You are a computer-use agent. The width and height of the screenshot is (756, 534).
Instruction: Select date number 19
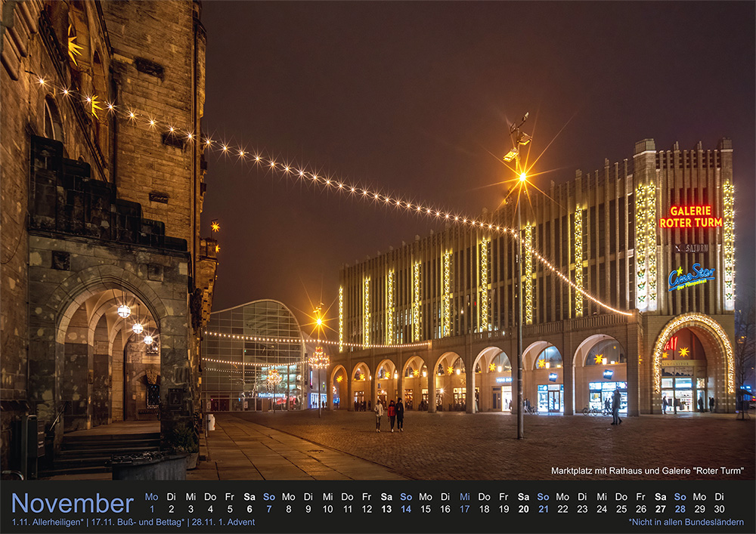pyautogui.click(x=503, y=509)
